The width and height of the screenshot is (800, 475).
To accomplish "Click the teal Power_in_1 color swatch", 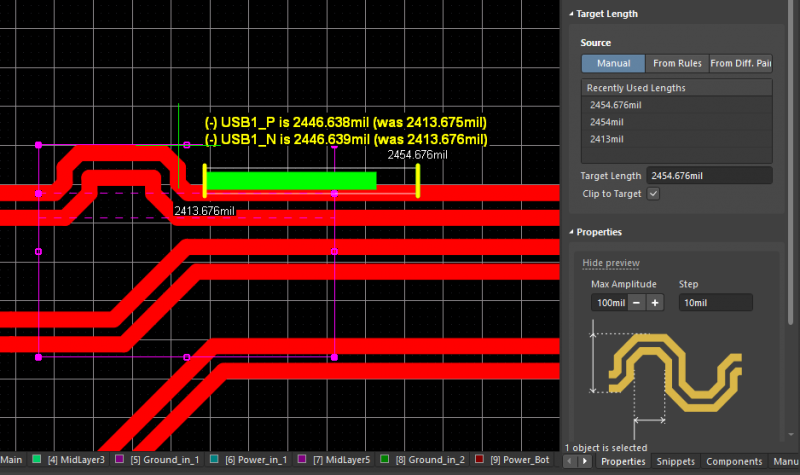I will tap(214, 459).
